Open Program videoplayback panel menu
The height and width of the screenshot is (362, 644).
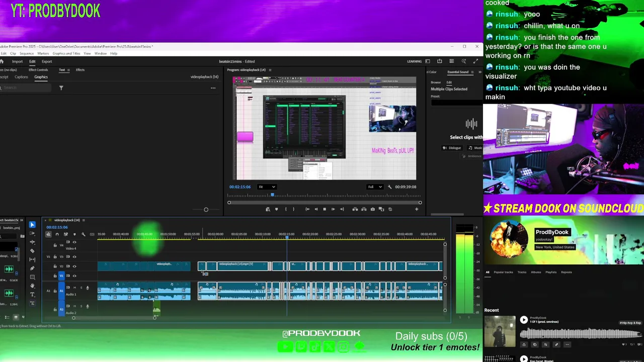click(270, 70)
